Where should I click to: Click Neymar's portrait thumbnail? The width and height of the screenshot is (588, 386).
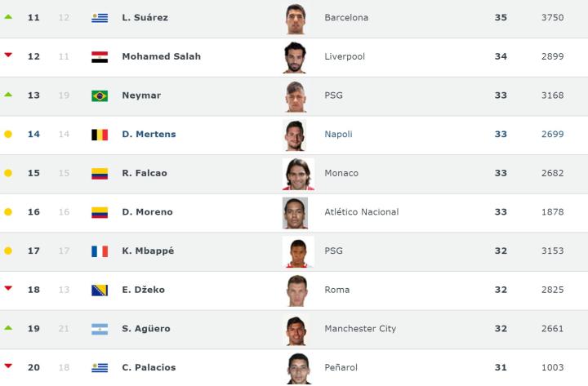click(x=296, y=95)
